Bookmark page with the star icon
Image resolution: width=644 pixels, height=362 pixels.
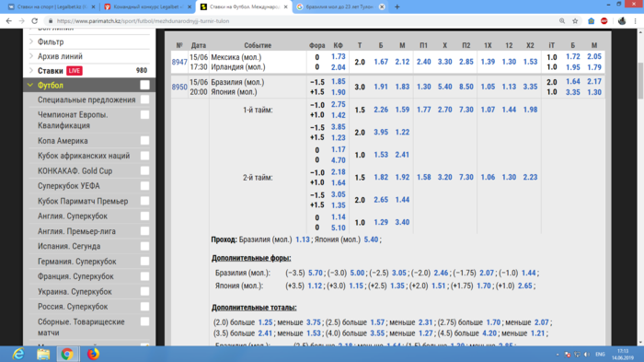(x=575, y=21)
